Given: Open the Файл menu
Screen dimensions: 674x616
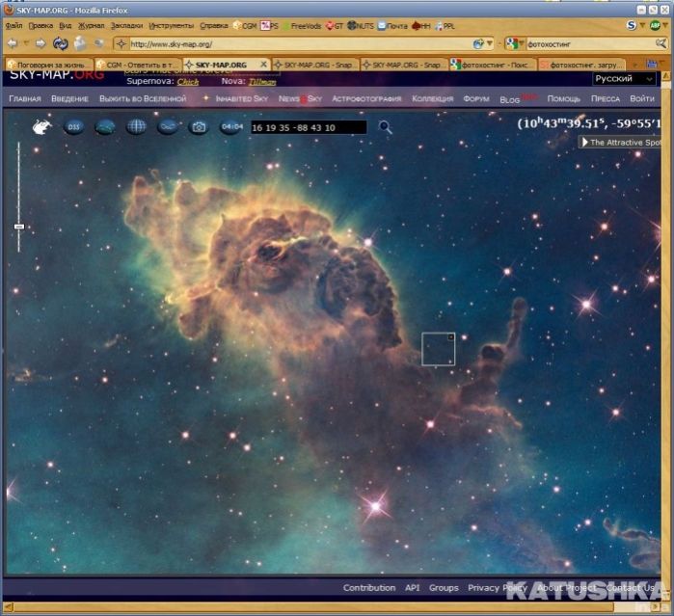Looking at the screenshot, I should pyautogui.click(x=13, y=26).
